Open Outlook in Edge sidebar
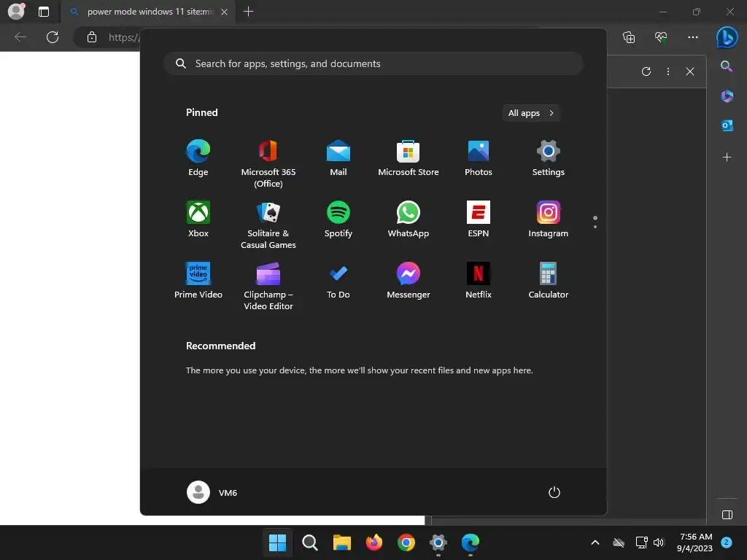The width and height of the screenshot is (747, 560). (727, 125)
